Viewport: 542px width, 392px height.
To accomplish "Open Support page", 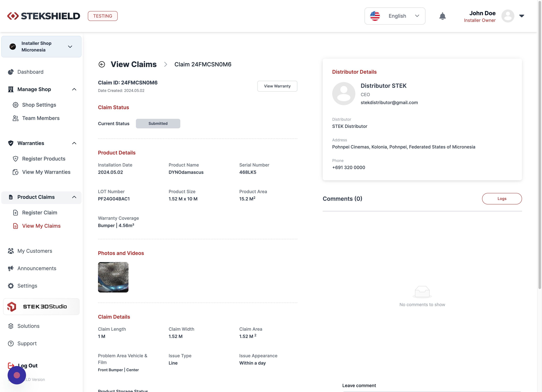I will tap(27, 344).
